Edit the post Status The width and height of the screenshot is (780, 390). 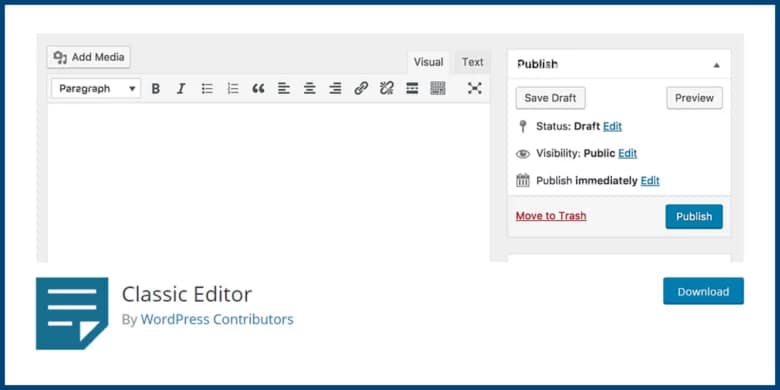click(x=612, y=126)
